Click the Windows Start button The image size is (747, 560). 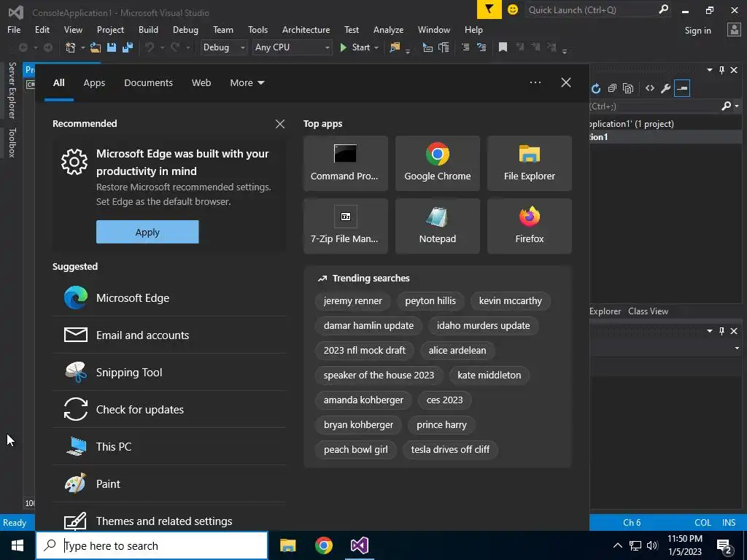coord(18,545)
